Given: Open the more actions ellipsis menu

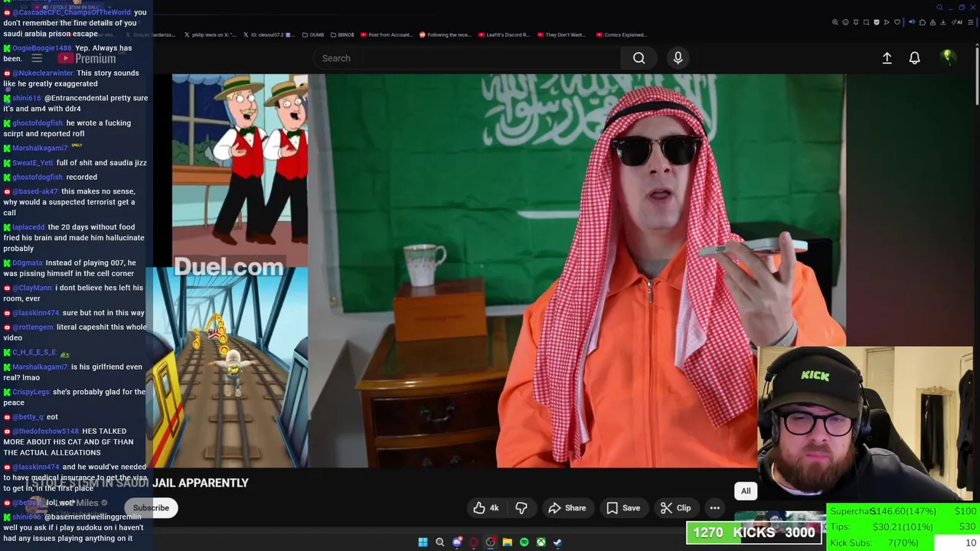Looking at the screenshot, I should (714, 508).
